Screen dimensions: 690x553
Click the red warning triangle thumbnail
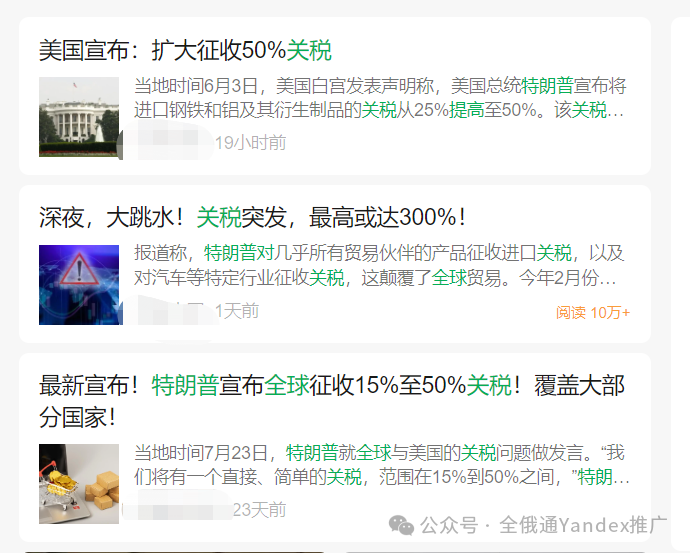(x=79, y=285)
